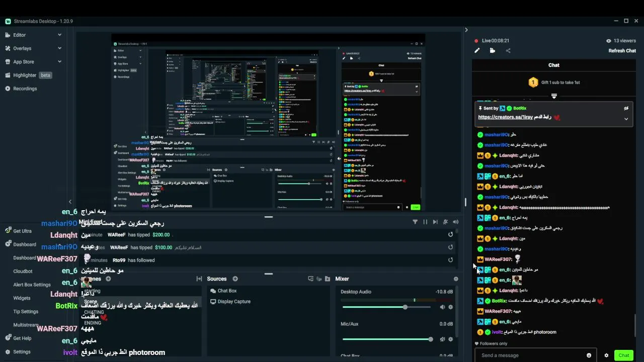Replay the $100.00 tip alert

coord(450,247)
